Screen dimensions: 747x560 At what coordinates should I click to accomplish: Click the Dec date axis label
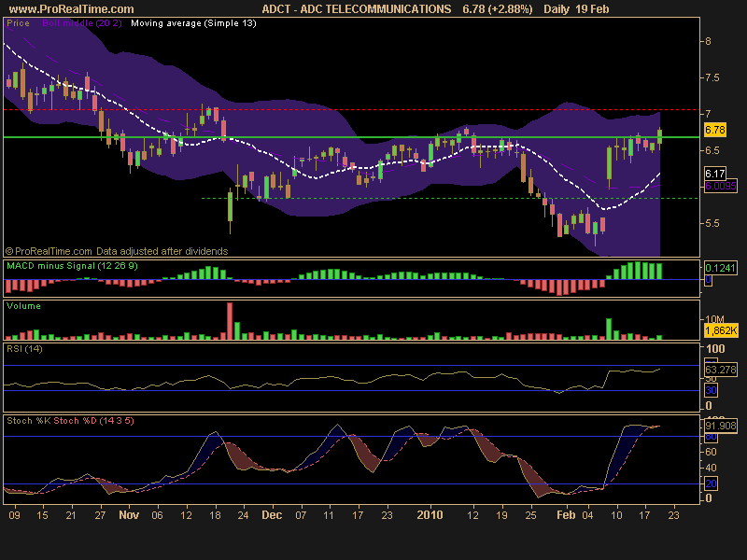pyautogui.click(x=272, y=515)
